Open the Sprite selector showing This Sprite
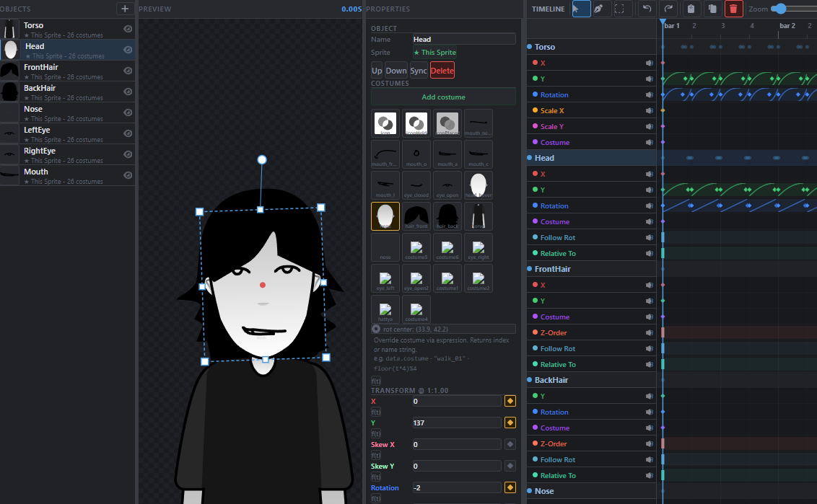The image size is (817, 504). (x=434, y=53)
